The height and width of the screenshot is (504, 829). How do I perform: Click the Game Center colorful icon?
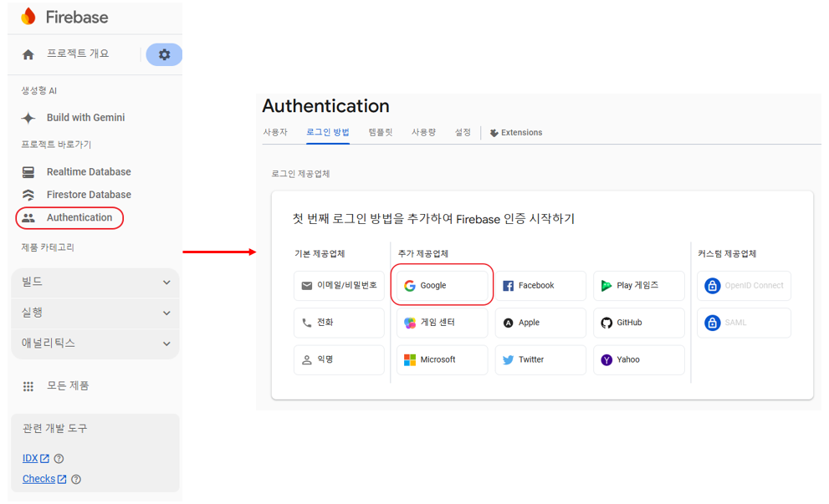(x=410, y=323)
